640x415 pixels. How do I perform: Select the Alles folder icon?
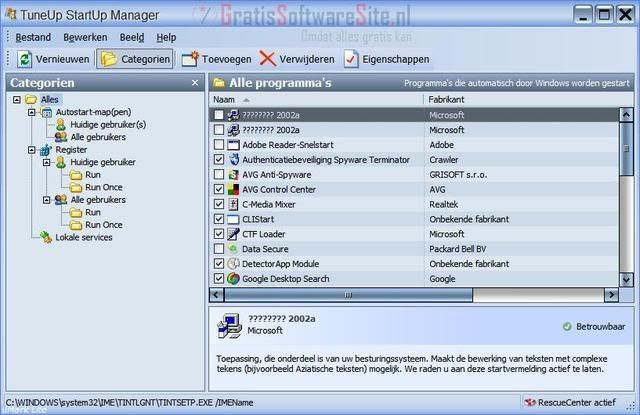tap(31, 100)
